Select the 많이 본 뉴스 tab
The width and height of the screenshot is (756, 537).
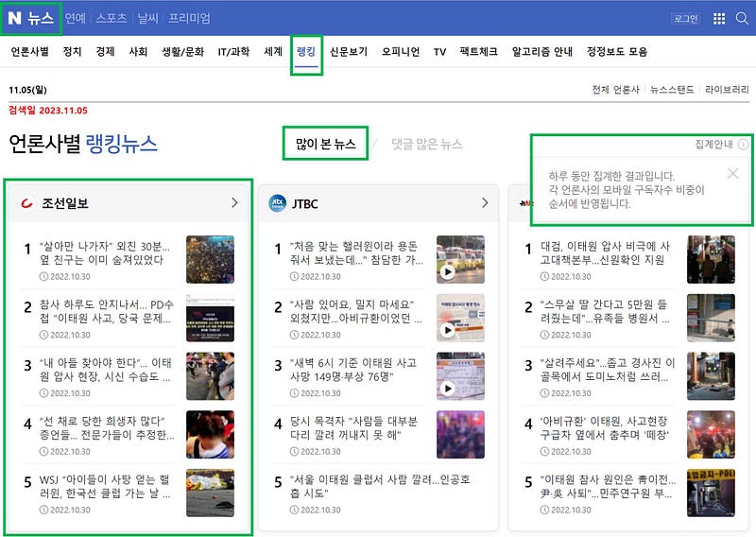pos(325,145)
